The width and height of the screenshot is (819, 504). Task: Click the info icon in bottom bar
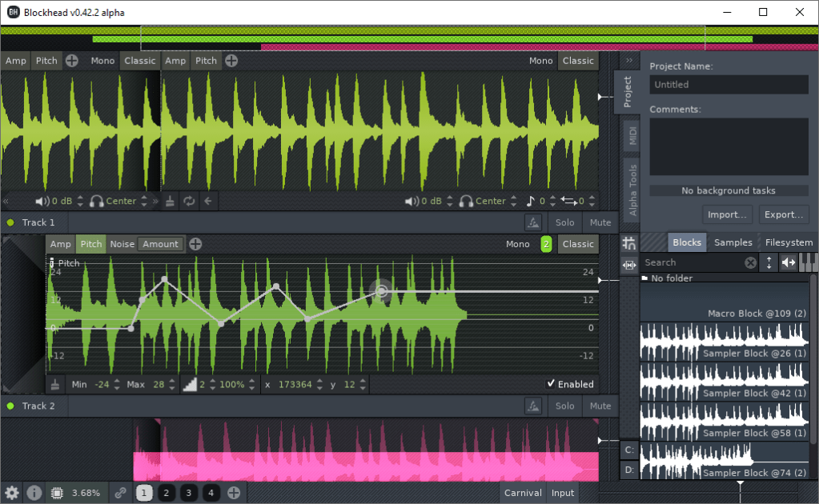coord(34,493)
